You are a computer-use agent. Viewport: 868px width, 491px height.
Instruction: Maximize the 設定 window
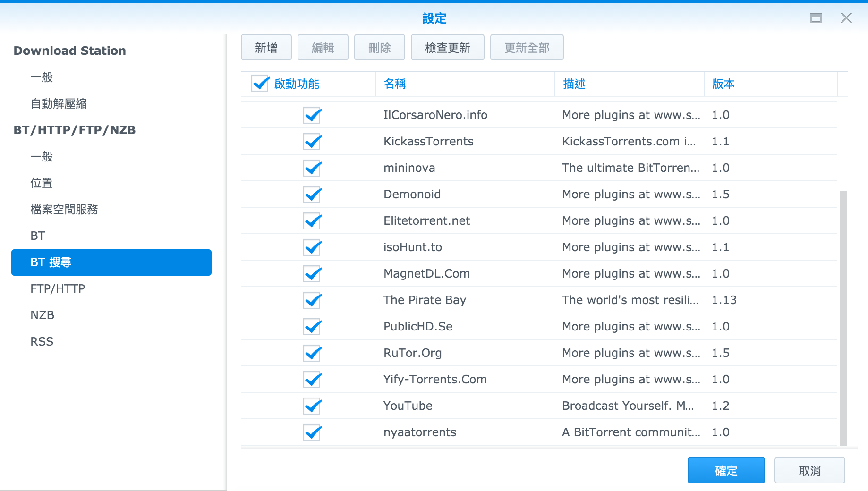816,18
